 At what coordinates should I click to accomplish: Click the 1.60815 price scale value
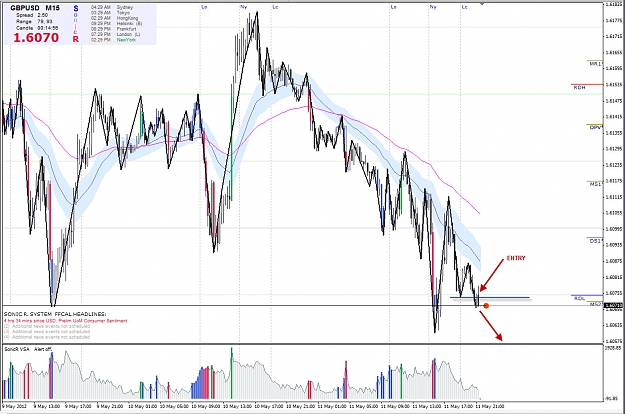[x=614, y=277]
